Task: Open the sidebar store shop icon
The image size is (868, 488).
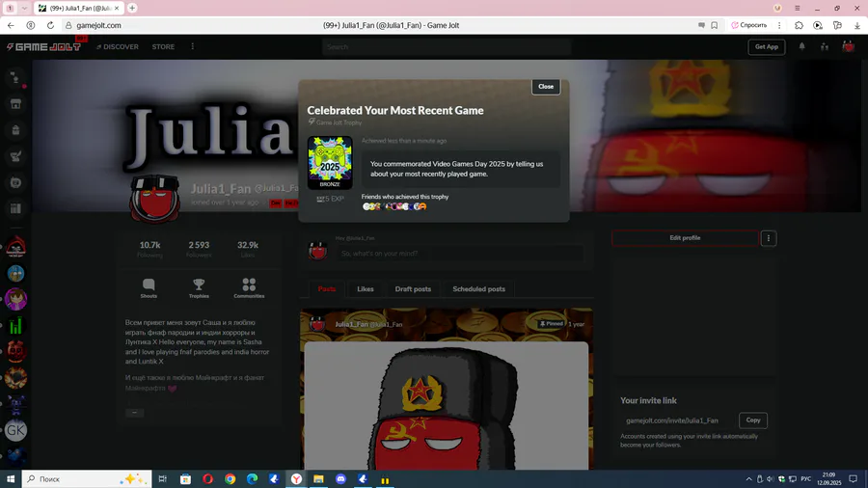Action: (x=16, y=104)
